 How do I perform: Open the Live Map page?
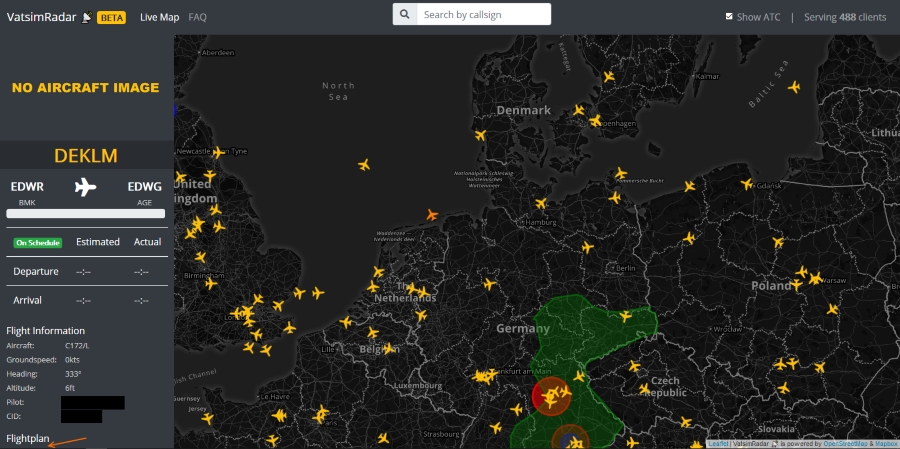click(x=159, y=17)
